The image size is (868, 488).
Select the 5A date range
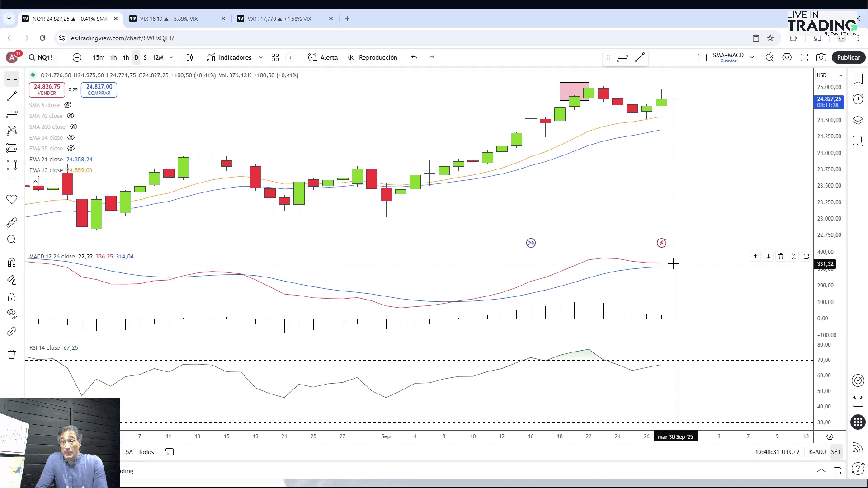pos(129,452)
